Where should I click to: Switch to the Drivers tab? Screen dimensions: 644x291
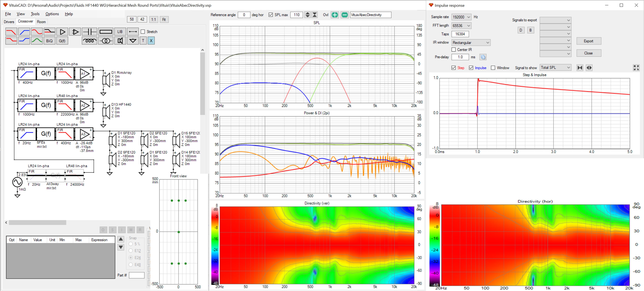click(9, 22)
